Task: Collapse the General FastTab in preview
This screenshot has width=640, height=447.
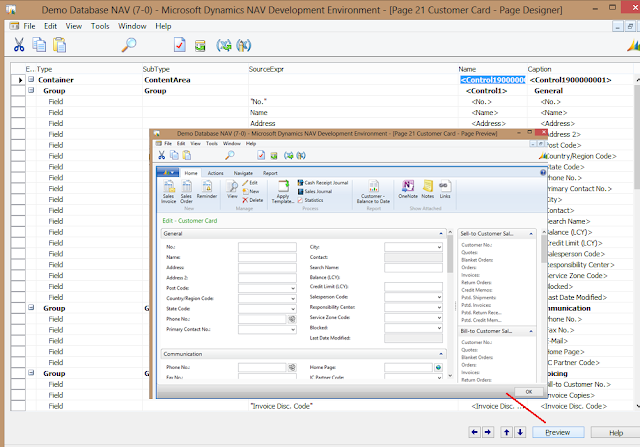Action: coord(441,234)
